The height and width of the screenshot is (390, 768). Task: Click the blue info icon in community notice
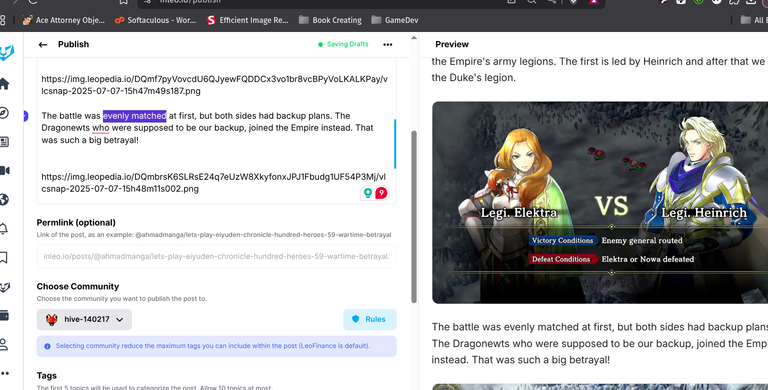(x=48, y=346)
